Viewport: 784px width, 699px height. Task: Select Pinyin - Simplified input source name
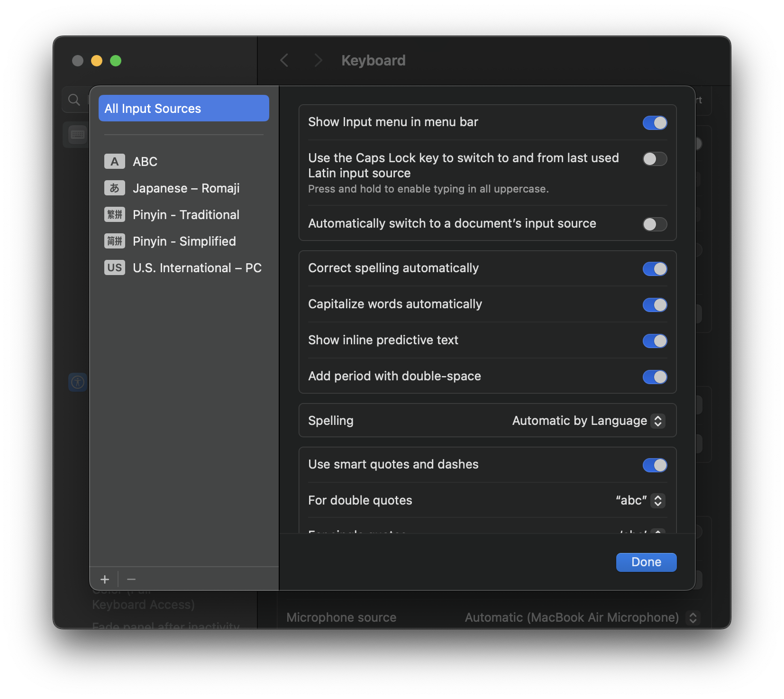184,241
